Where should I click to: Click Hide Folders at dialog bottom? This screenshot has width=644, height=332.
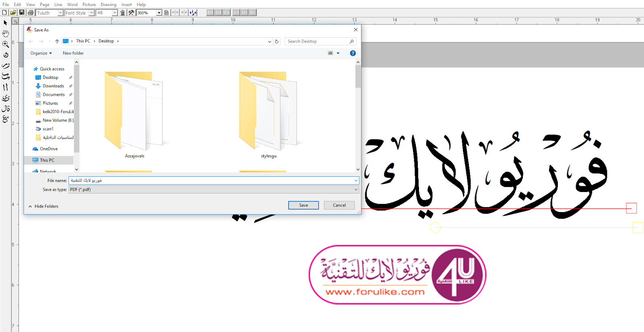43,206
